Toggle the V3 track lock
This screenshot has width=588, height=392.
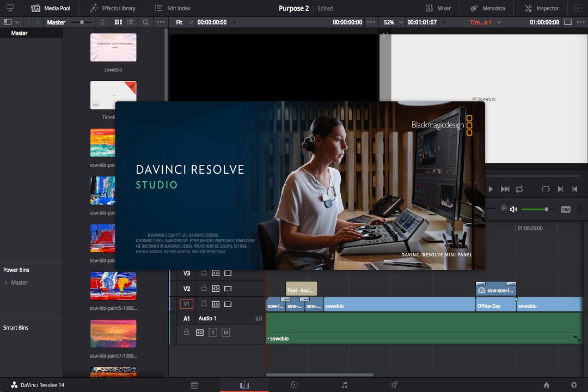[204, 273]
